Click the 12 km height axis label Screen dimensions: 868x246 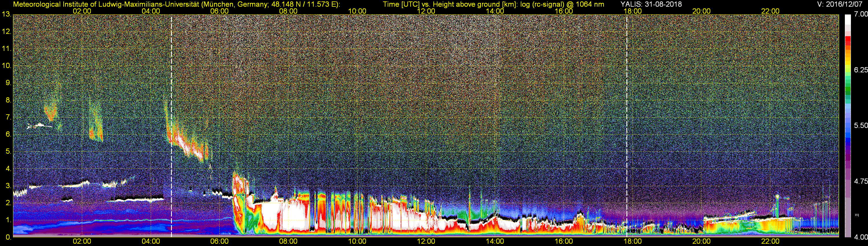point(6,32)
